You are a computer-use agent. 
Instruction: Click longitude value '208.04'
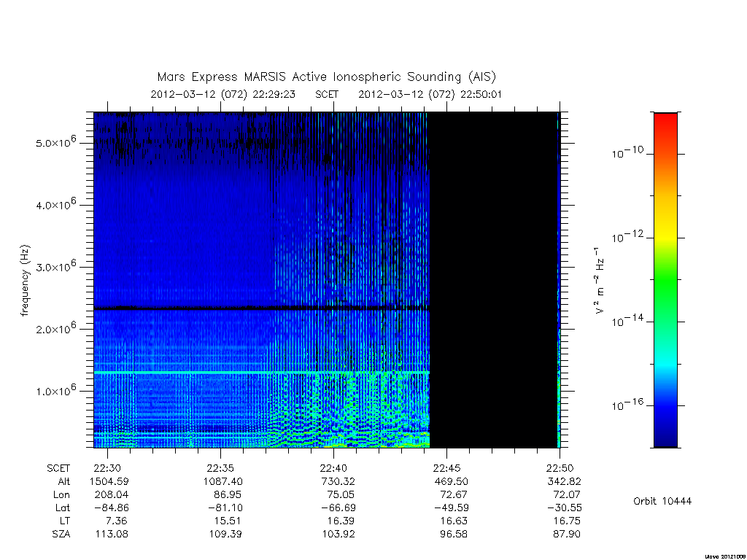(112, 495)
